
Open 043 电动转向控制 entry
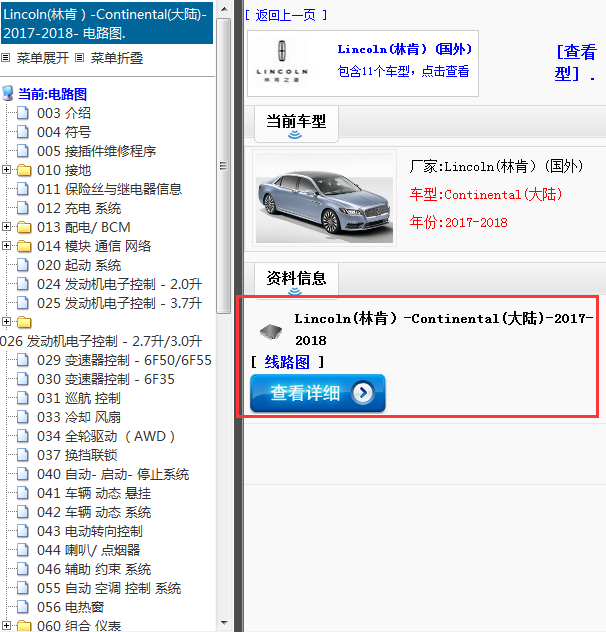click(90, 531)
